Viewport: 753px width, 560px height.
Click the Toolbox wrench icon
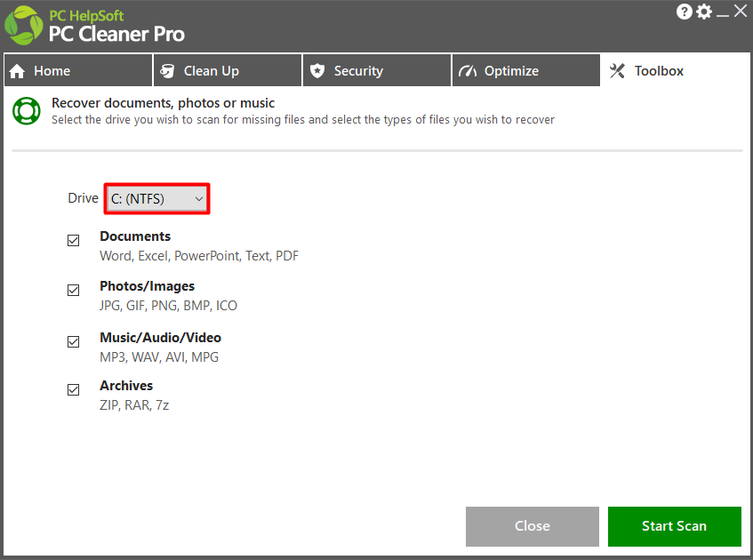(x=617, y=71)
